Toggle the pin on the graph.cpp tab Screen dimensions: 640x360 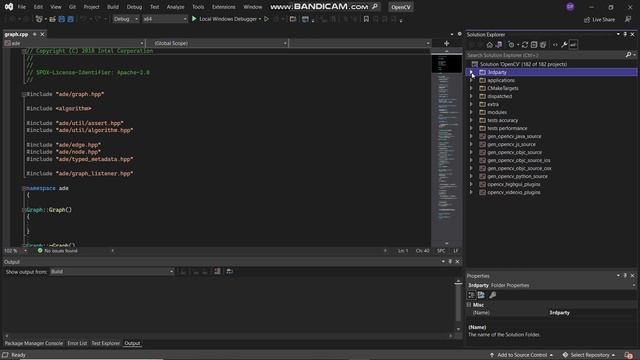(35, 34)
